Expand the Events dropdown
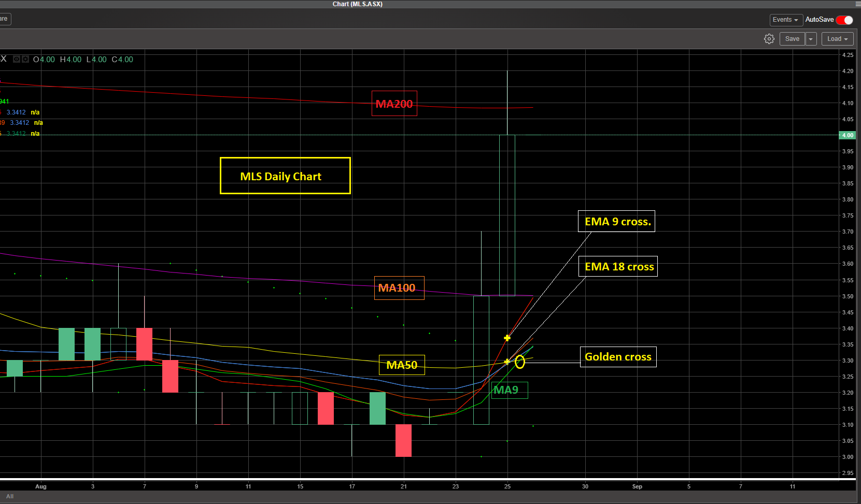Image resolution: width=861 pixels, height=504 pixels. (786, 20)
